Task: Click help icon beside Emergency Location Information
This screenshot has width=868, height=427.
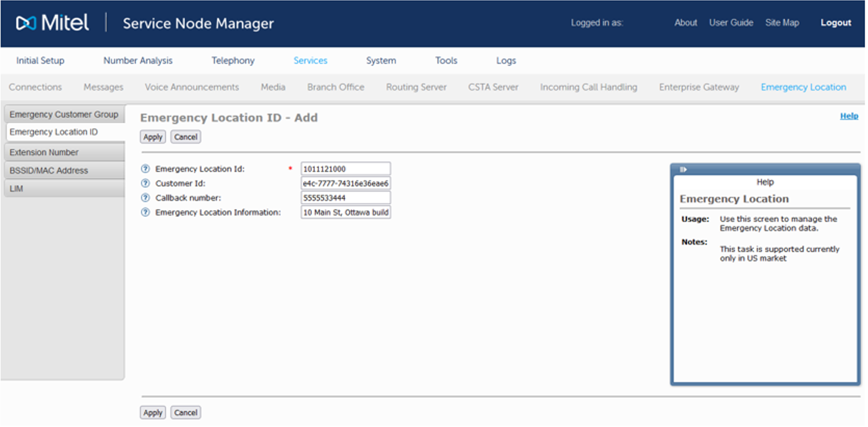Action: [x=145, y=212]
